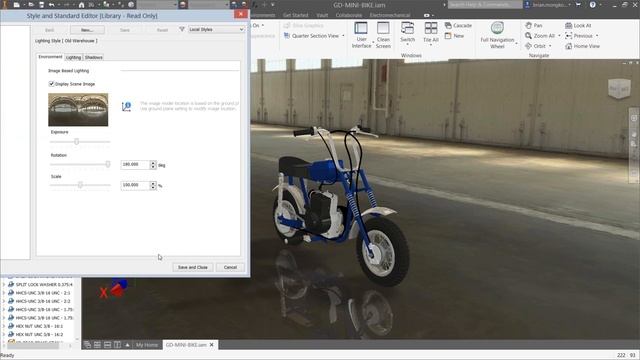
Task: Cascade the open windows
Action: [458, 25]
